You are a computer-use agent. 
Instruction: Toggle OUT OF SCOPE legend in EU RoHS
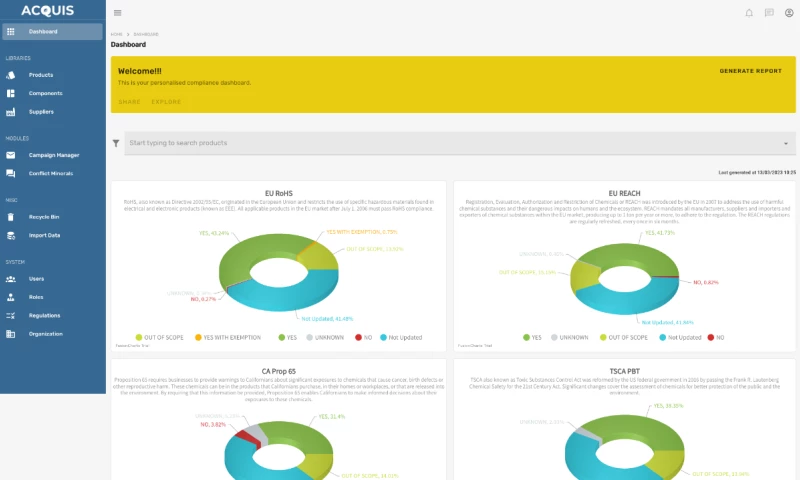pos(159,337)
